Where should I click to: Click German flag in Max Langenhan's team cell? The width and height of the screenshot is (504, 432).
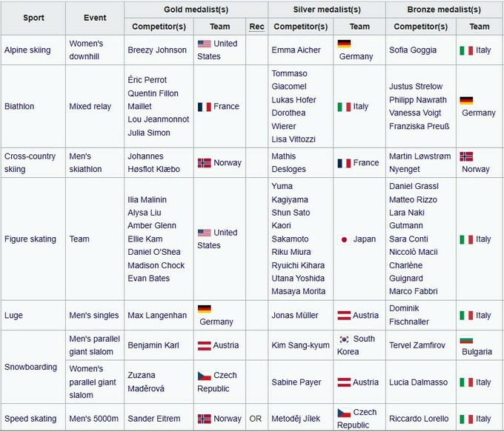(204, 309)
